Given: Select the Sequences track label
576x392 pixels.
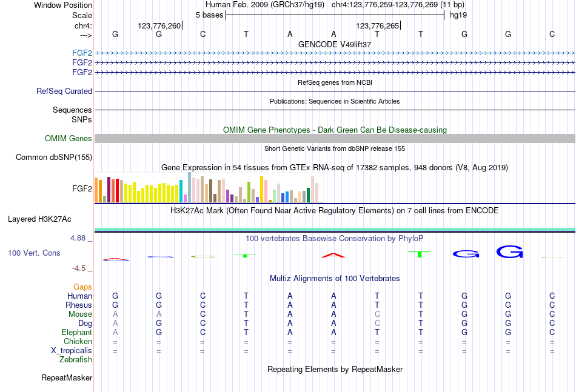Looking at the screenshot, I should tap(72, 110).
